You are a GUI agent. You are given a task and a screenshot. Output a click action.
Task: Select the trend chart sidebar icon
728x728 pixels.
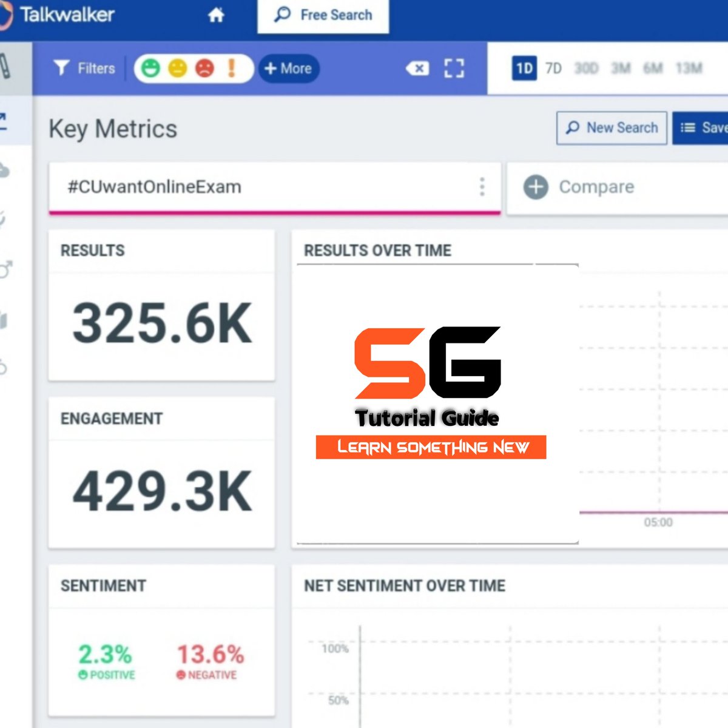pyautogui.click(x=4, y=122)
